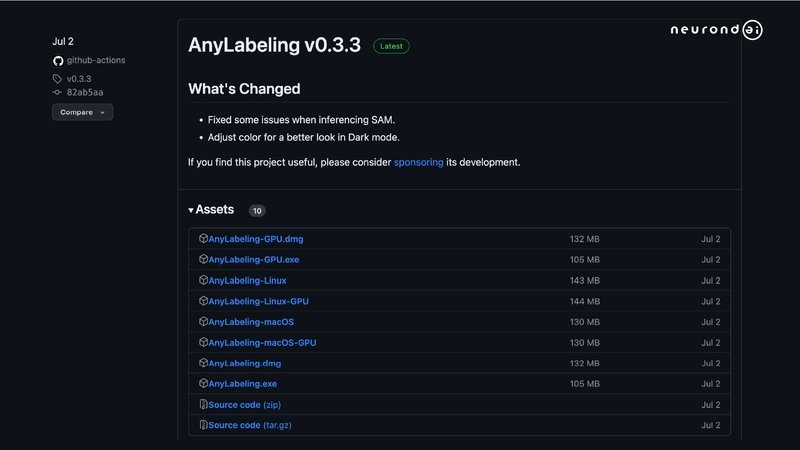
Task: Open the v0.3.3 tag link
Action: tap(79, 79)
